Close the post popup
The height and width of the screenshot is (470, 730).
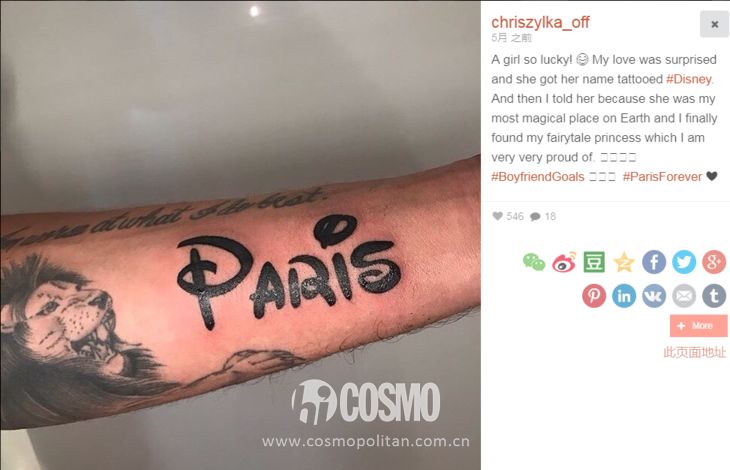pos(714,24)
